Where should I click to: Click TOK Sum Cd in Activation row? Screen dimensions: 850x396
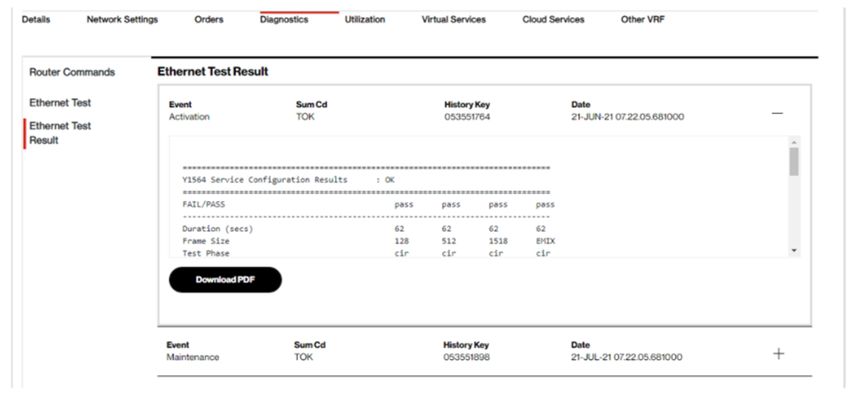click(305, 116)
